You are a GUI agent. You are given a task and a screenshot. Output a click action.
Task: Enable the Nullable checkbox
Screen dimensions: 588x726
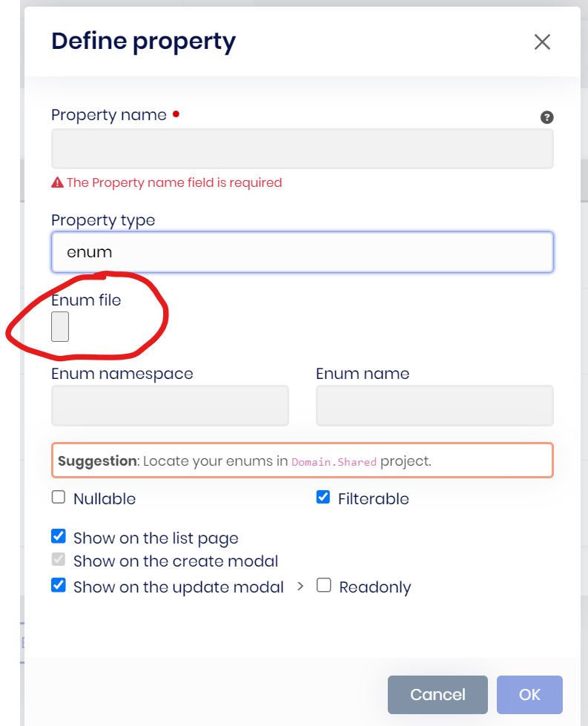point(59,498)
